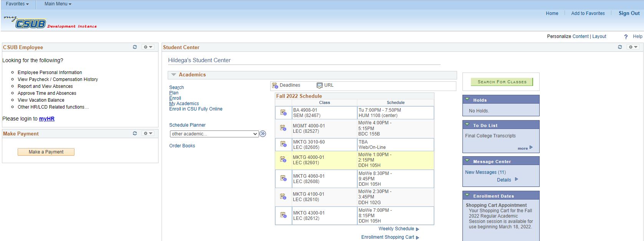The height and width of the screenshot is (241, 644).
Task: Open the Main Menu dropdown
Action: [x=58, y=4]
